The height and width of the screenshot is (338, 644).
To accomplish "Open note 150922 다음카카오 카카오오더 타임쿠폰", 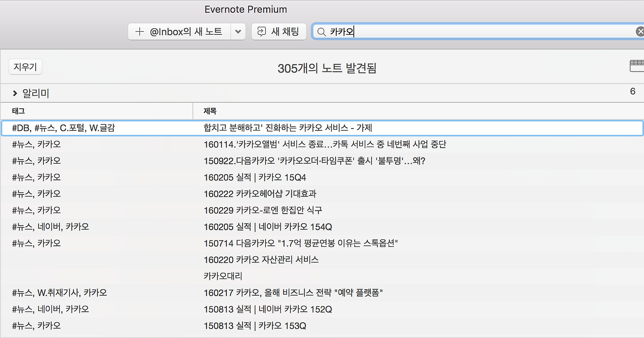I will pyautogui.click(x=314, y=161).
